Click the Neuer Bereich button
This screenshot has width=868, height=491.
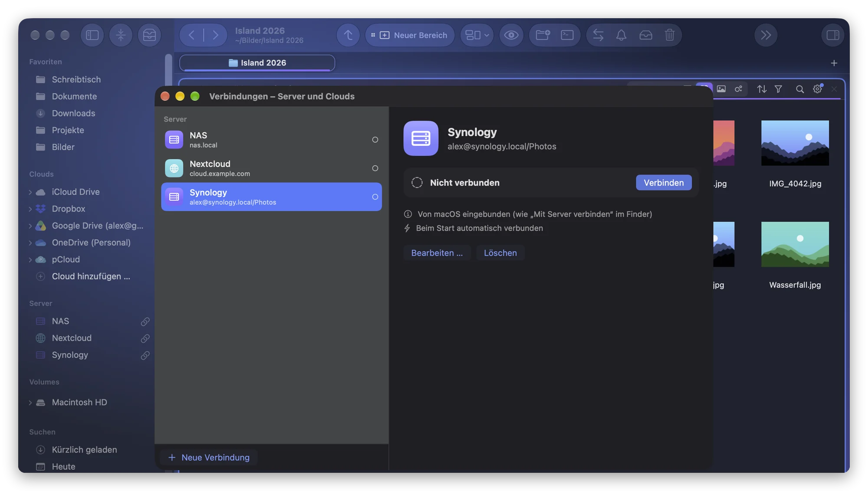point(410,35)
